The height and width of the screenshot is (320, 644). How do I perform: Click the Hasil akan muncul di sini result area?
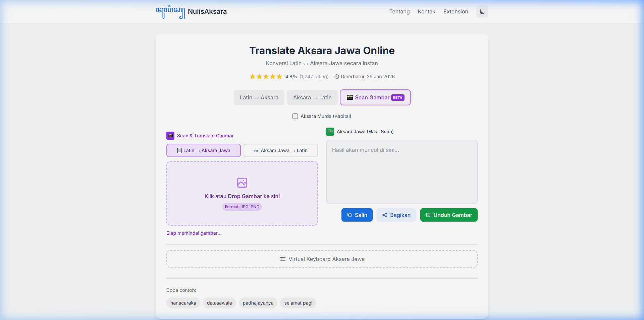pyautogui.click(x=401, y=172)
